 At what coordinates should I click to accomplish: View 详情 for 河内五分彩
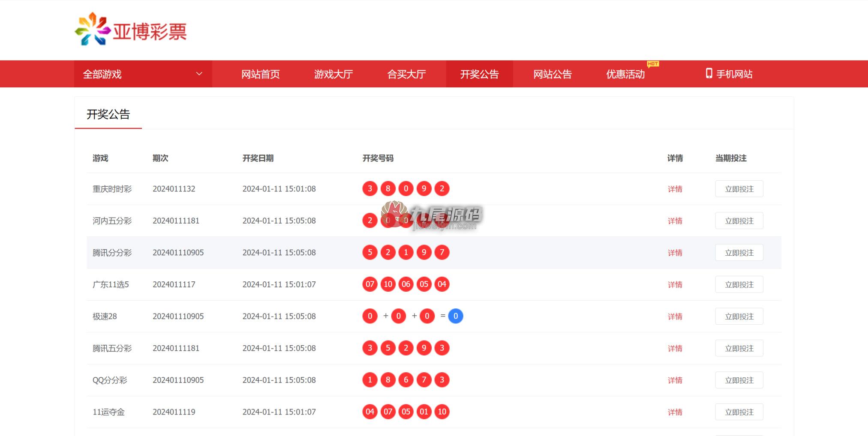pos(675,221)
